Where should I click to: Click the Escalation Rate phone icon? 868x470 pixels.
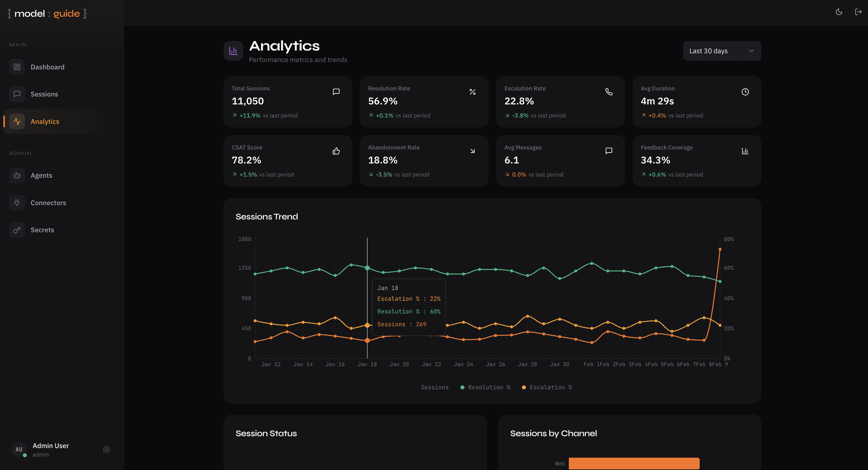tap(609, 92)
